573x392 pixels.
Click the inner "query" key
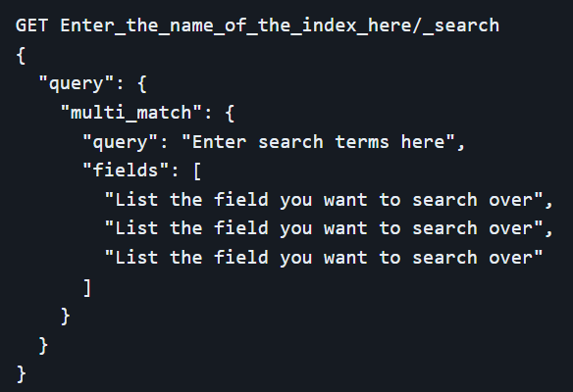(121, 142)
